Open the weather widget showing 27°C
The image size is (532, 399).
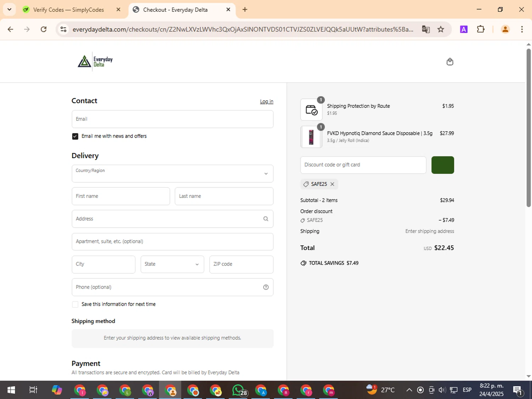click(381, 390)
